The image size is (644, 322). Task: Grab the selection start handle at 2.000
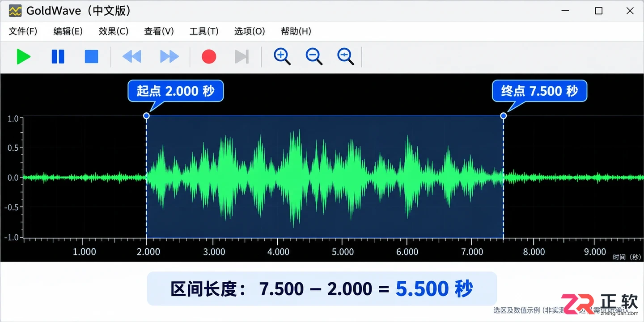[146, 116]
